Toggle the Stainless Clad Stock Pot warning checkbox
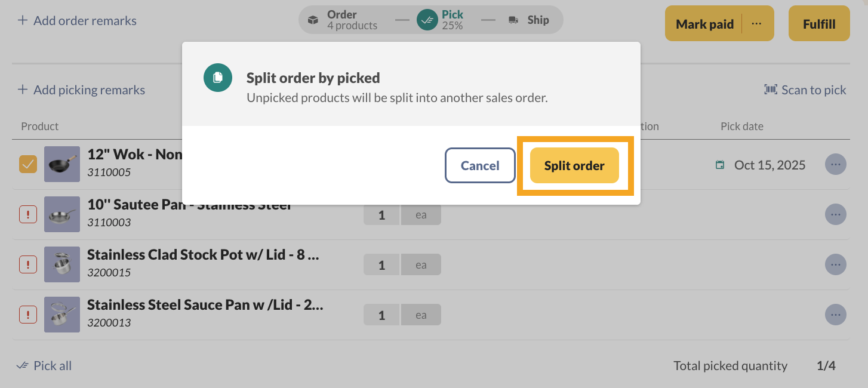 click(28, 264)
